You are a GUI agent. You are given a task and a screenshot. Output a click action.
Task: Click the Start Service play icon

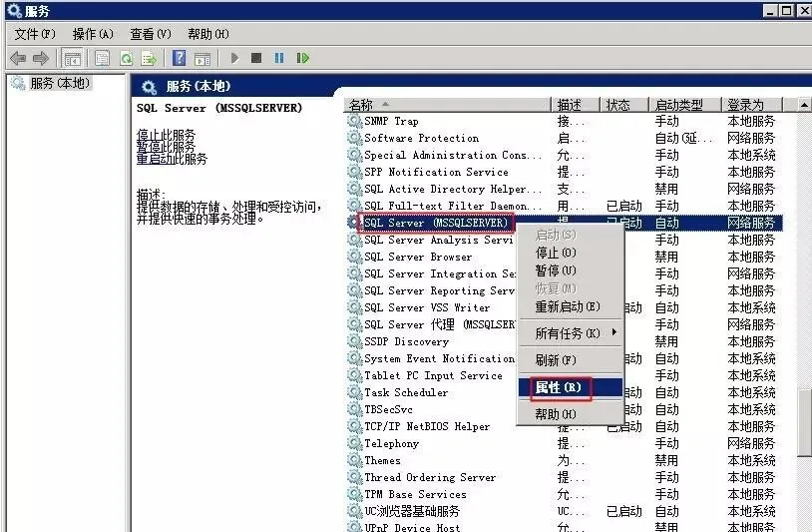pos(234,58)
